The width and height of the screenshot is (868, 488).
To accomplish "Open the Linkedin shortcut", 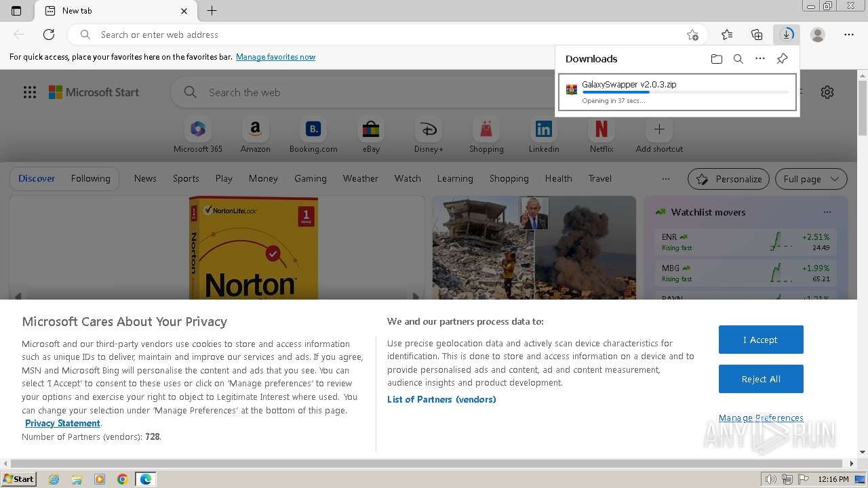I will [x=544, y=135].
